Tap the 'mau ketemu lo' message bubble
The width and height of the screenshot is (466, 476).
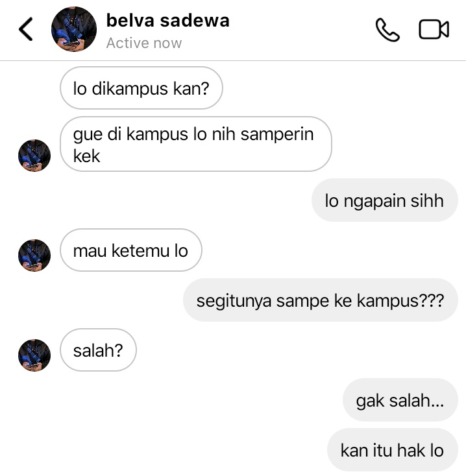tap(131, 250)
